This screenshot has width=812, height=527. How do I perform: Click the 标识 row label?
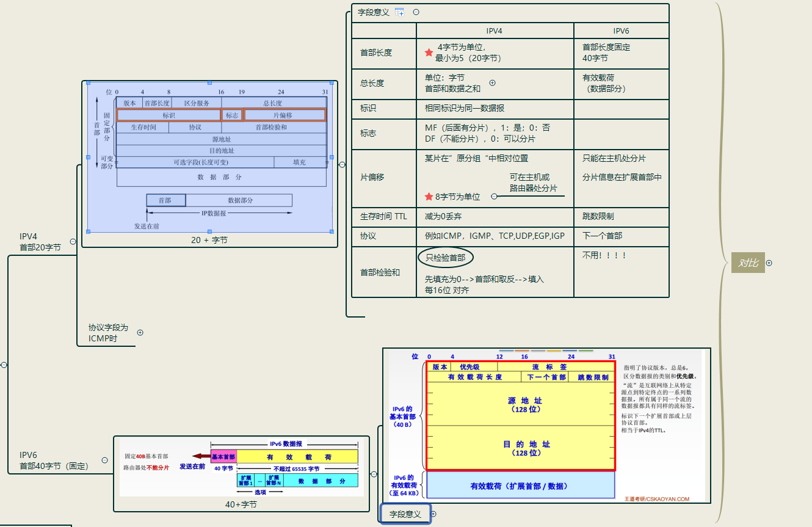coord(368,108)
